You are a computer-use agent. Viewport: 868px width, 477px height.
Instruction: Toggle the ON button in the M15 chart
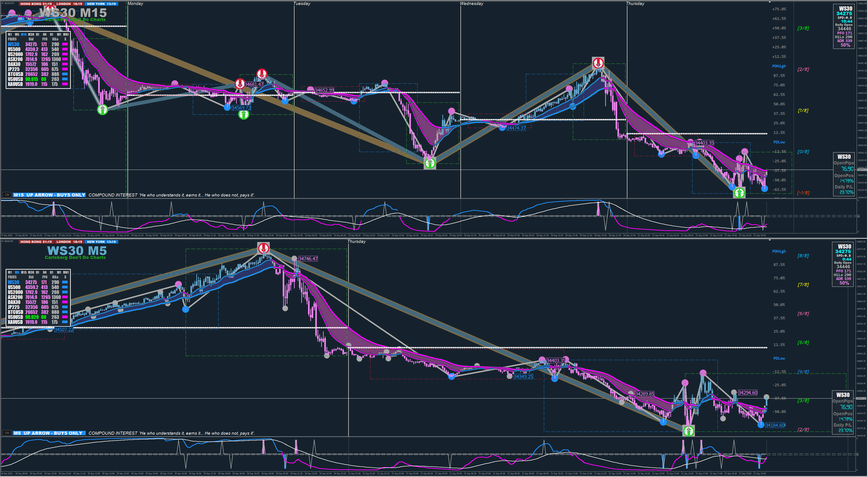click(7, 195)
